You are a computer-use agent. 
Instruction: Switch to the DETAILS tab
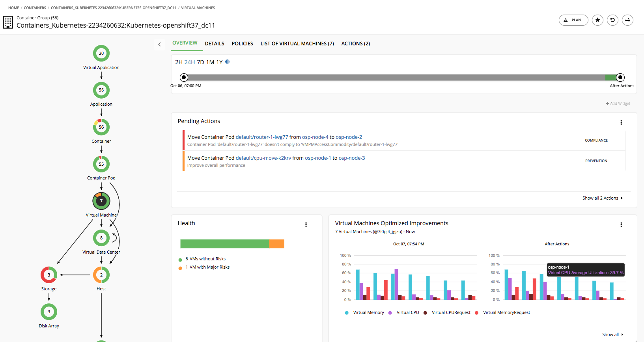pyautogui.click(x=215, y=43)
